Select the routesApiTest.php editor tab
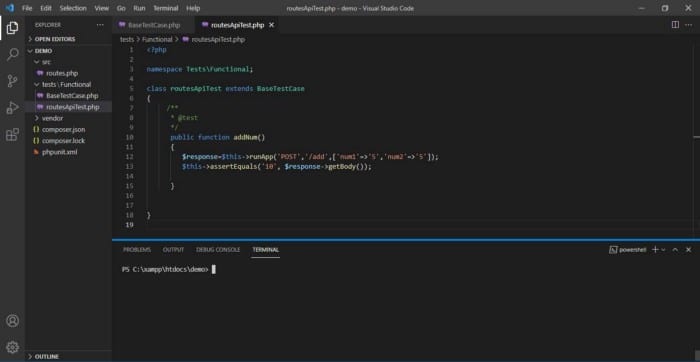The width and height of the screenshot is (700, 362). [x=237, y=25]
